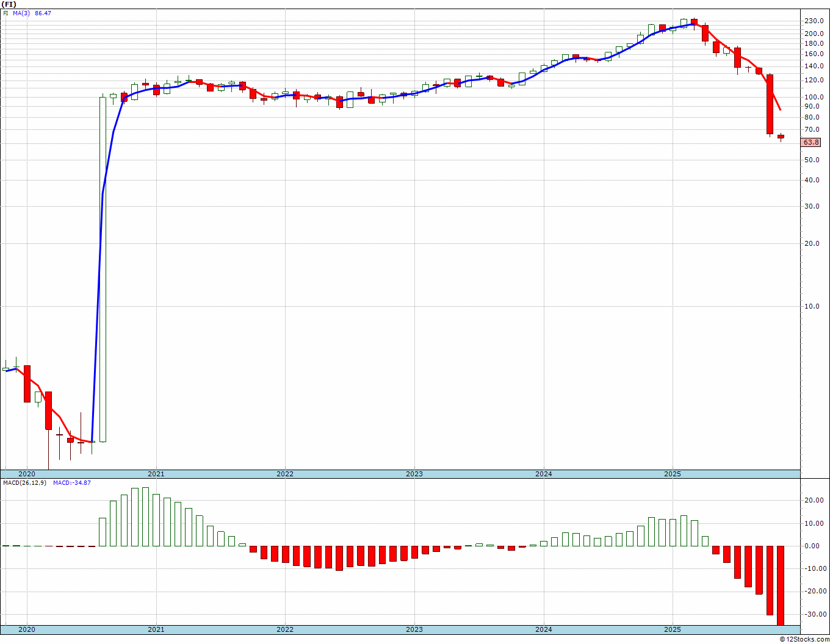Click "2020" on the price chart time axis
The height and width of the screenshot is (644, 830).
click(x=27, y=474)
